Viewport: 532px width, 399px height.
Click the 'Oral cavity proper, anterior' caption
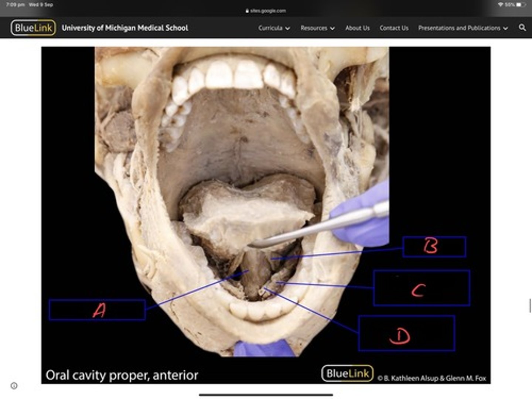tap(122, 375)
